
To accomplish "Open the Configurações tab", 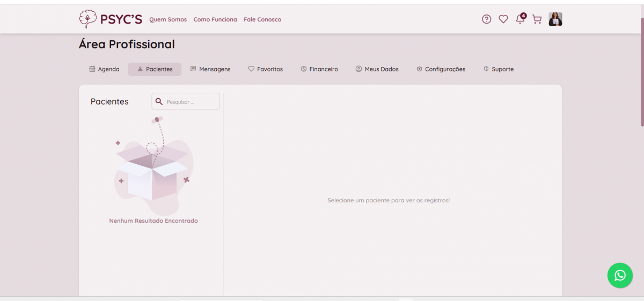I will 441,69.
